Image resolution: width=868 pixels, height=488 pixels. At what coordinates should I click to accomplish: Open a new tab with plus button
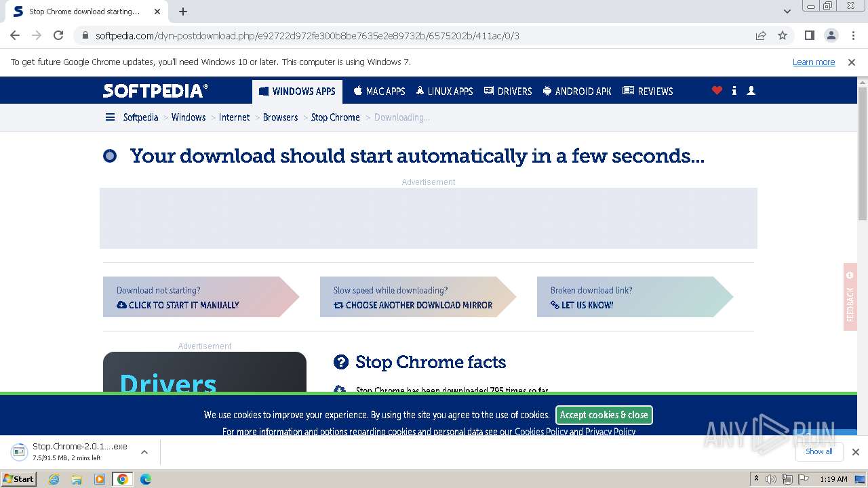coord(183,12)
